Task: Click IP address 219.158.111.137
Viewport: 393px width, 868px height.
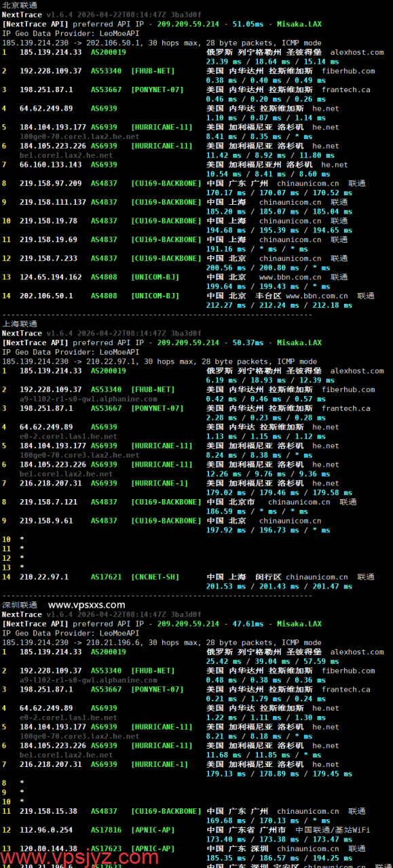Action: click(x=53, y=202)
